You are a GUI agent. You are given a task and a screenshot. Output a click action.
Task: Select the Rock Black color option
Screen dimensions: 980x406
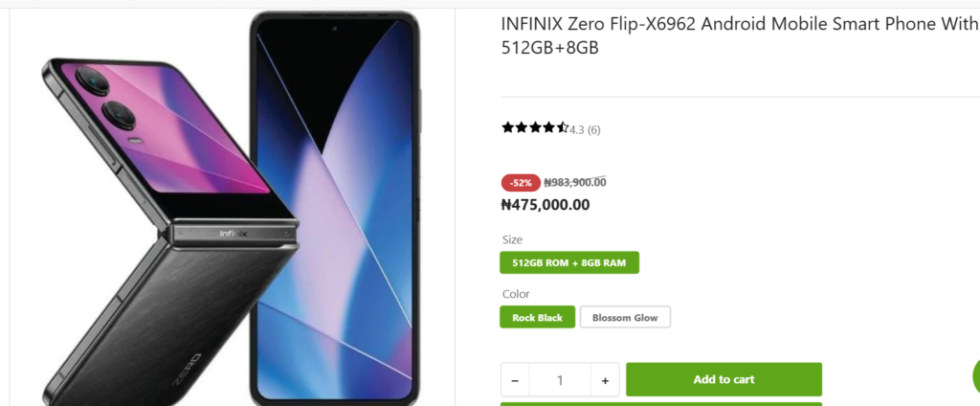[x=537, y=317]
